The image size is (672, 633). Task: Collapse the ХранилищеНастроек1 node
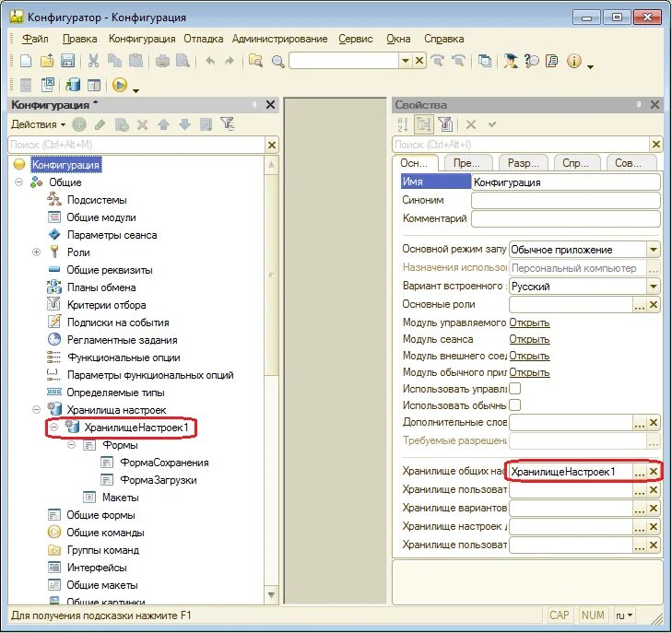tap(54, 427)
